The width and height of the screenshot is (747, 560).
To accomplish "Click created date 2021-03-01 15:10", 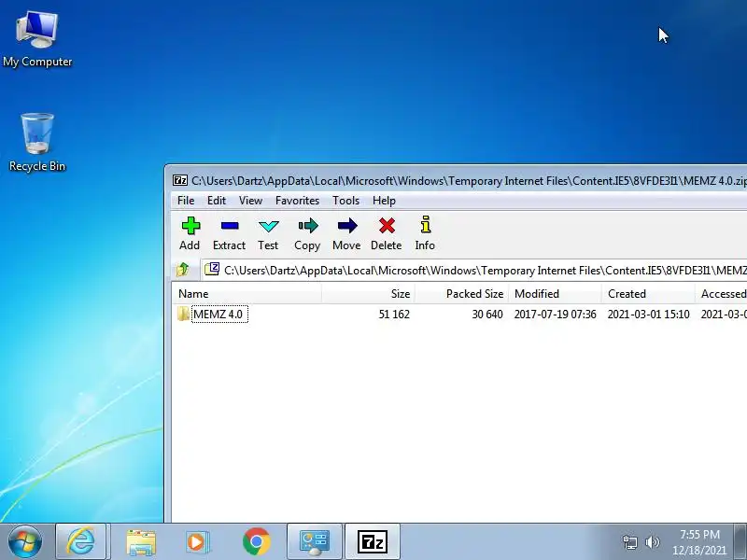I will pos(648,315).
